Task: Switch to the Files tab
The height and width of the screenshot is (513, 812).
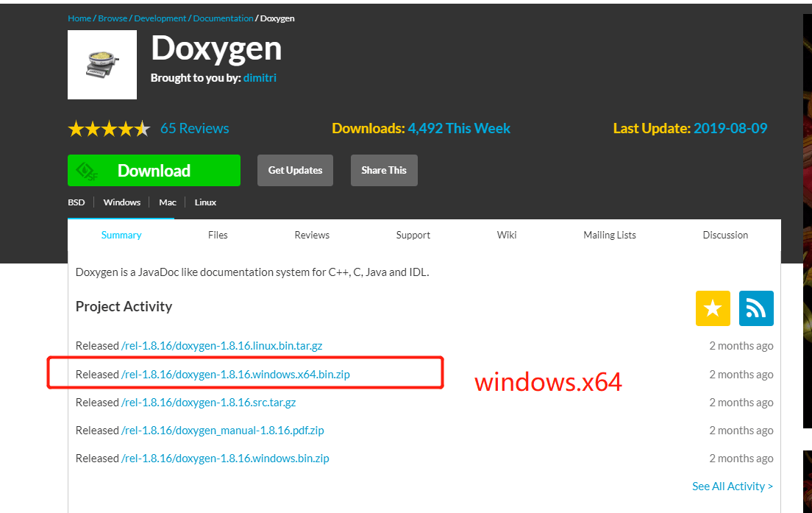Action: [218, 236]
